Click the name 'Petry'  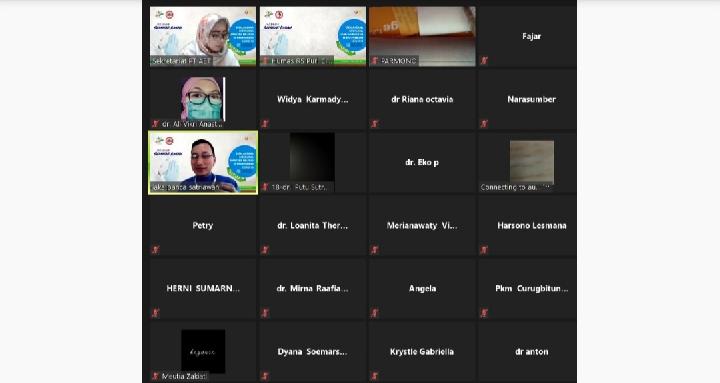coord(203,225)
